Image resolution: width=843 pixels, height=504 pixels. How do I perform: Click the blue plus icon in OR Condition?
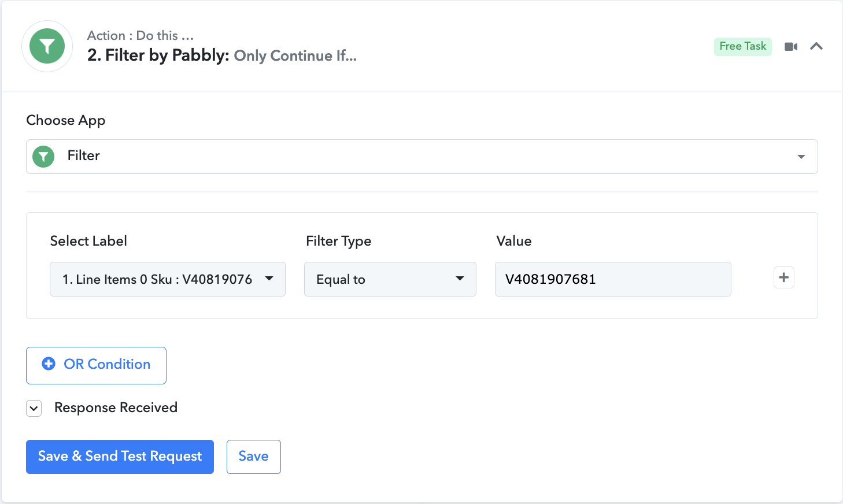(x=49, y=364)
